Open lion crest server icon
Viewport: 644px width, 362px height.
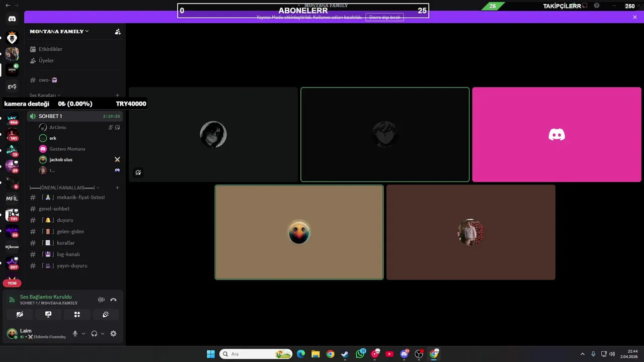pos(12,38)
